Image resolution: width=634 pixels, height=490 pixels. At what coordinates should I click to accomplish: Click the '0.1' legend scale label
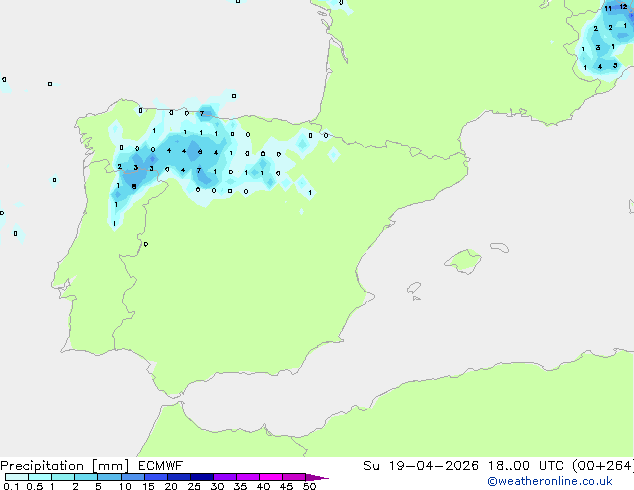(11, 486)
